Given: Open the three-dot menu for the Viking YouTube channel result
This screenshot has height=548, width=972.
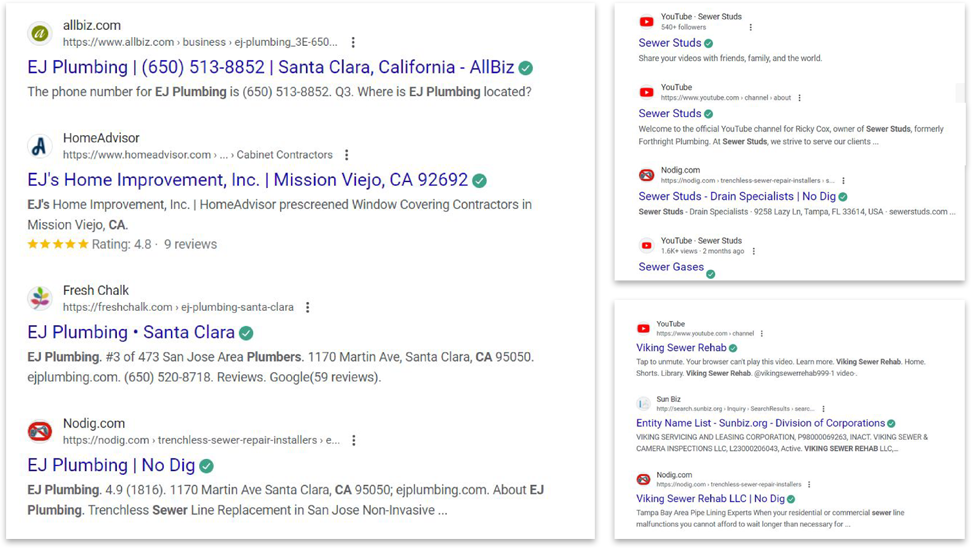Looking at the screenshot, I should click(762, 334).
